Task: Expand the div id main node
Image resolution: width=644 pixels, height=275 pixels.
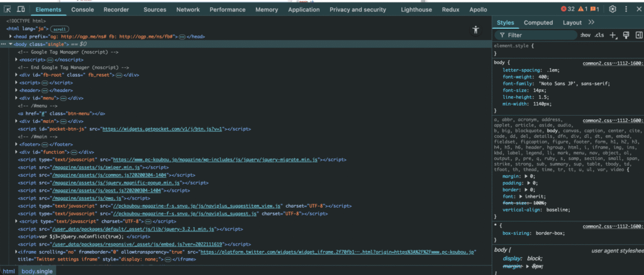Action: 16,121
